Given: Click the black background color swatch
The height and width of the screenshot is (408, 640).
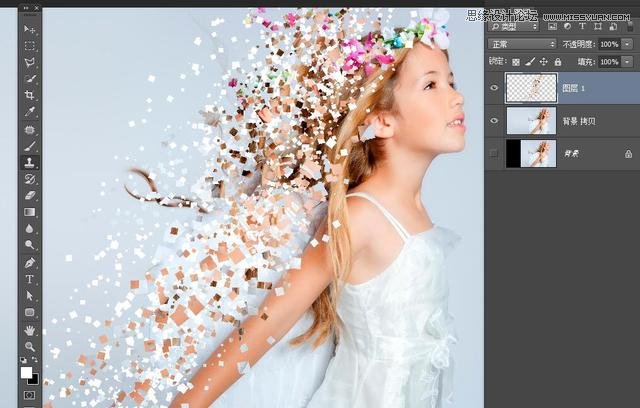Looking at the screenshot, I should coord(34,380).
